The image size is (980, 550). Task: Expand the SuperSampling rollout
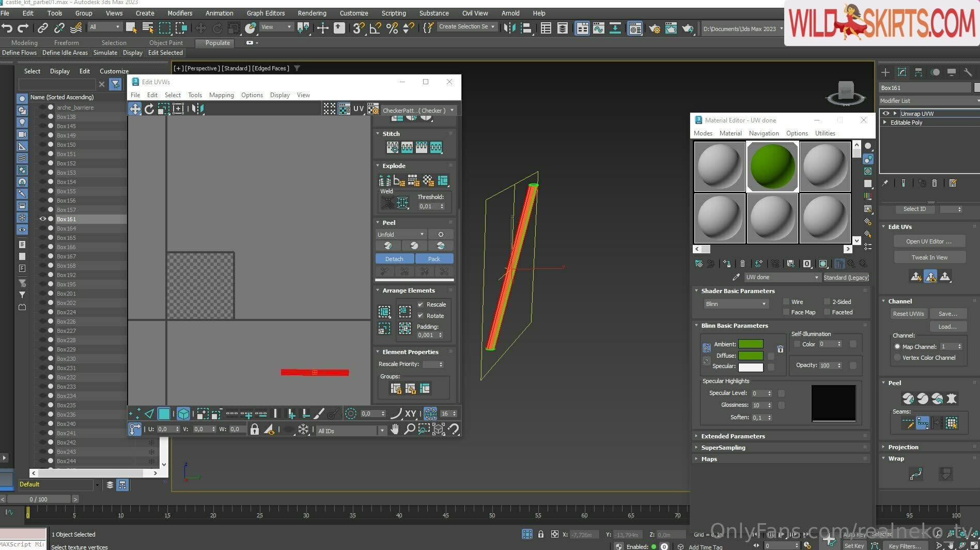point(723,448)
